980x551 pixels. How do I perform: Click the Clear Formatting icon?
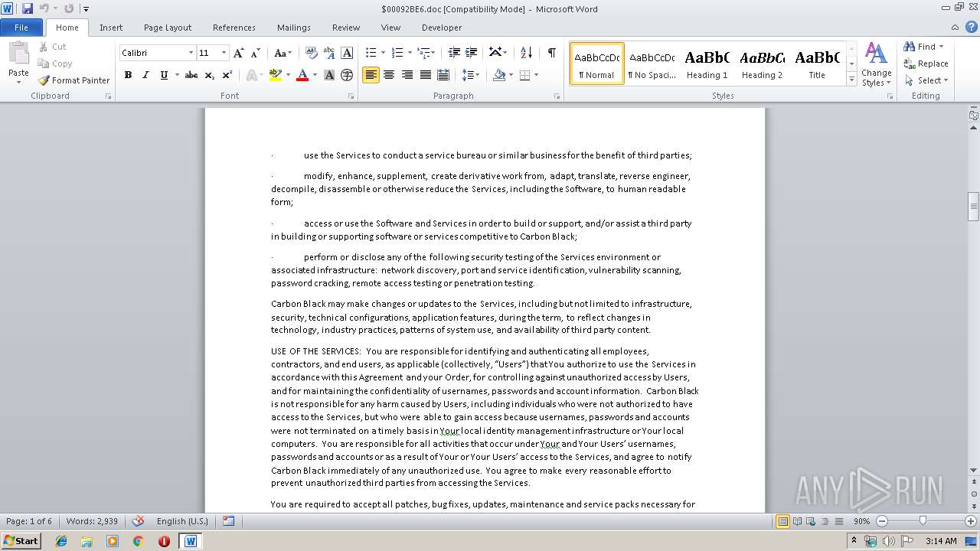click(x=312, y=53)
